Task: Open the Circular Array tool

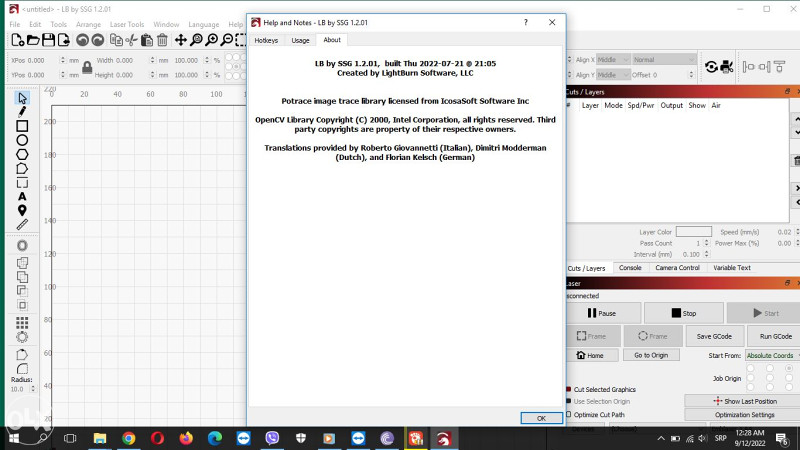Action: click(x=22, y=337)
